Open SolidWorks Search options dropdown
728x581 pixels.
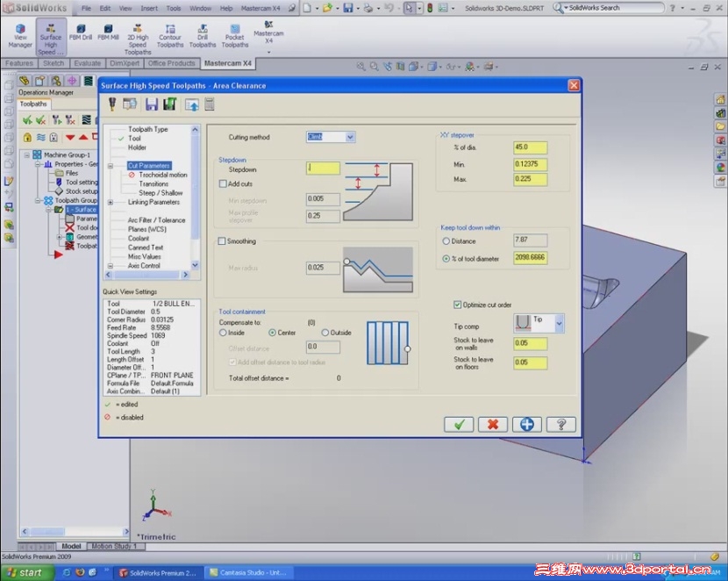(x=566, y=8)
